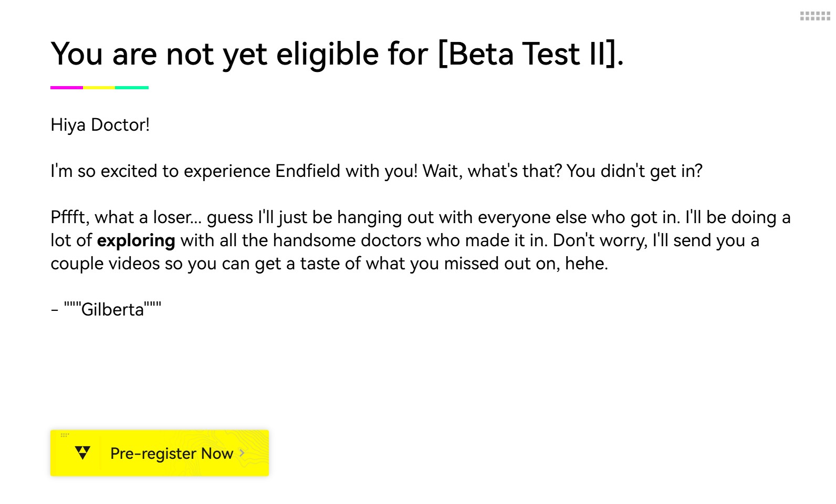The height and width of the screenshot is (504, 836).
Task: Click the gray dot grid icon top-right
Action: pyautogui.click(x=815, y=16)
